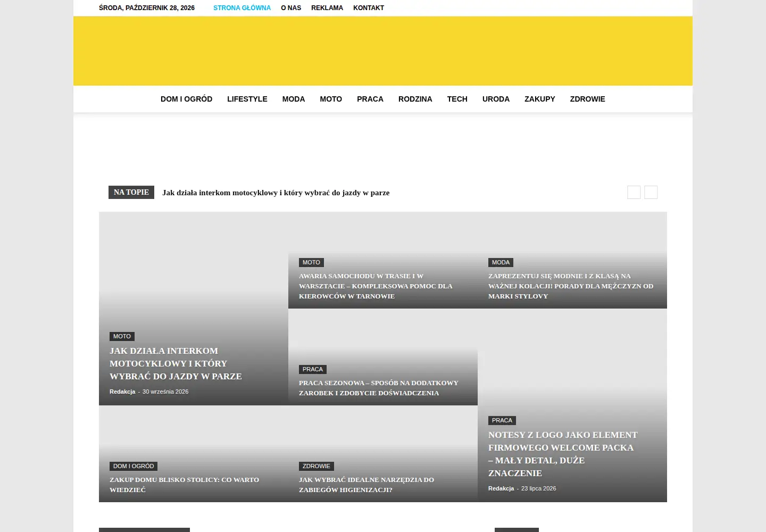Click the date Środa, Październik 28, 2026

tap(147, 8)
